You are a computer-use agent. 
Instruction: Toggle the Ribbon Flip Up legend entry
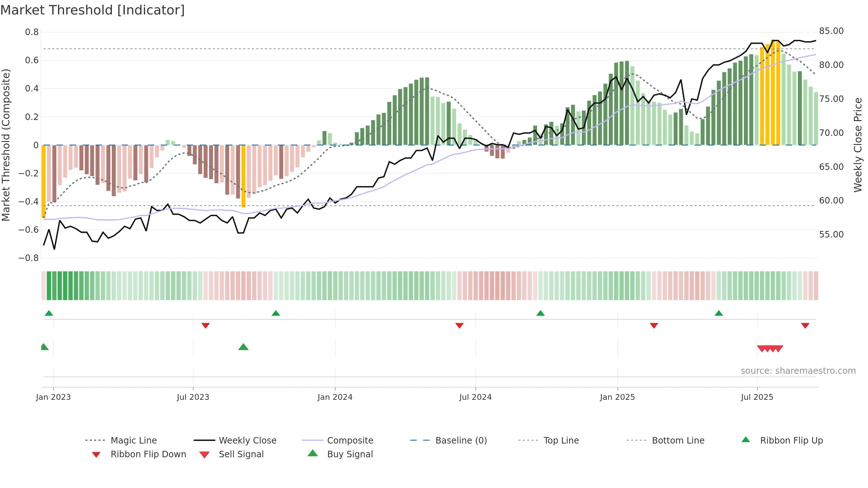tap(782, 440)
